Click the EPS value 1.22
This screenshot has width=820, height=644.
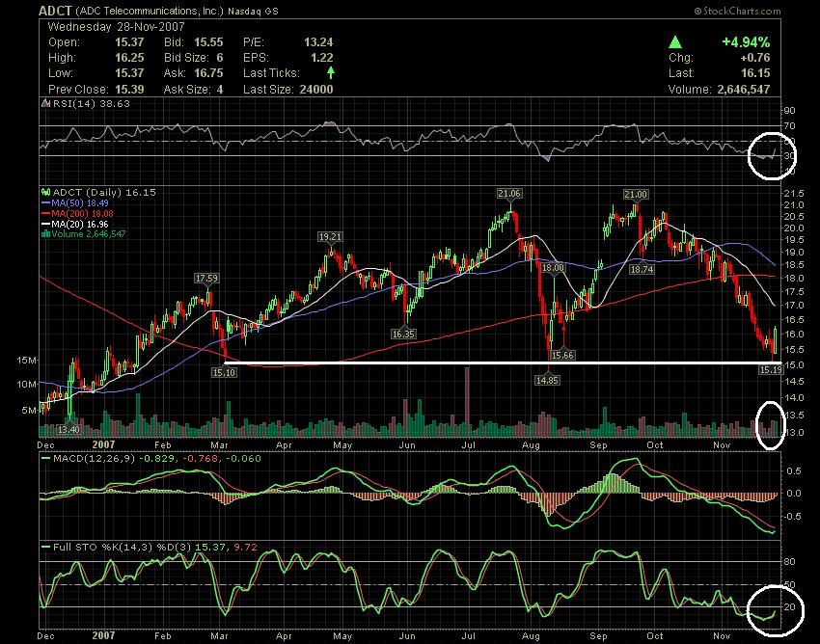tap(322, 58)
